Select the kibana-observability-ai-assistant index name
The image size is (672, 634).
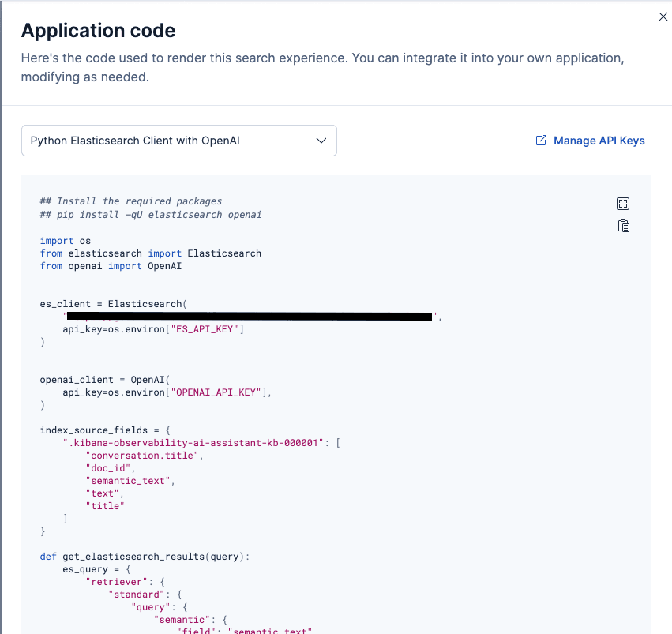click(193, 442)
